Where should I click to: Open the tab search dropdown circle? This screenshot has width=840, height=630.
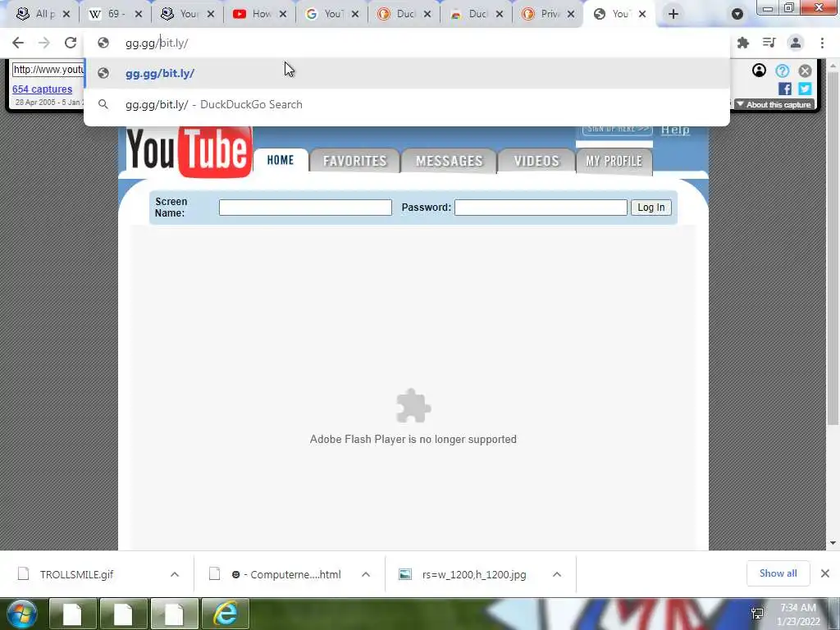click(x=737, y=14)
